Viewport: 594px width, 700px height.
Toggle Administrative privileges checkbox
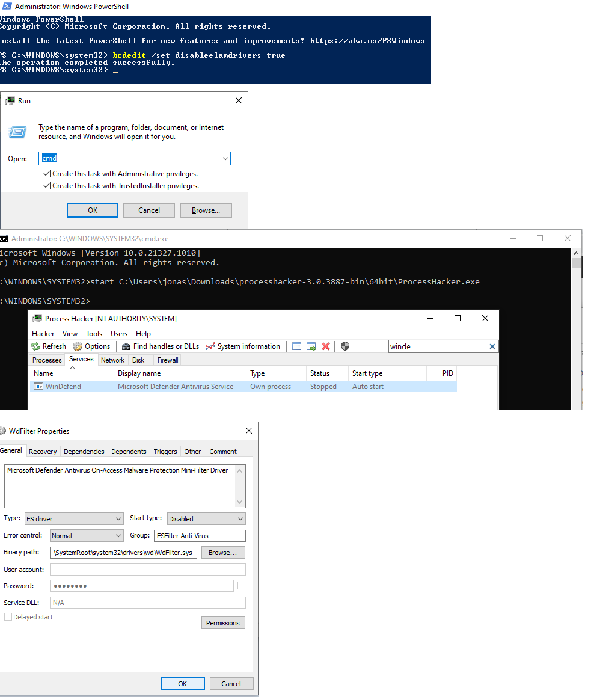tap(46, 174)
